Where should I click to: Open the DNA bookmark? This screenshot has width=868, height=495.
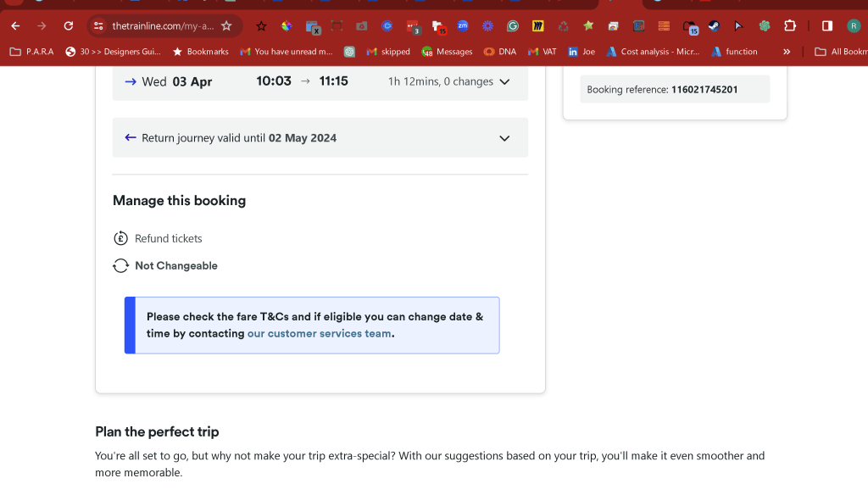[500, 52]
